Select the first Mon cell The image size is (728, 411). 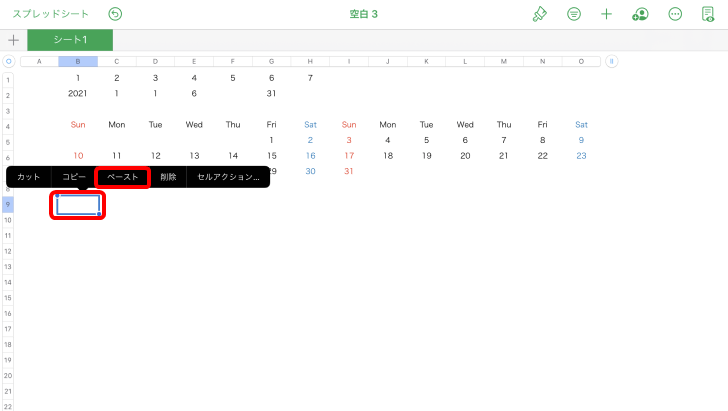(117, 124)
